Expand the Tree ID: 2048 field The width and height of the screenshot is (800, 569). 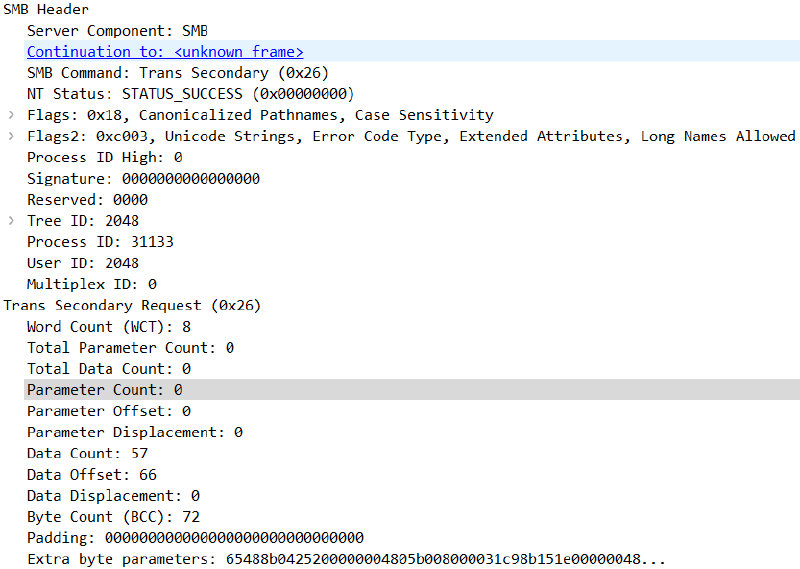(x=11, y=220)
